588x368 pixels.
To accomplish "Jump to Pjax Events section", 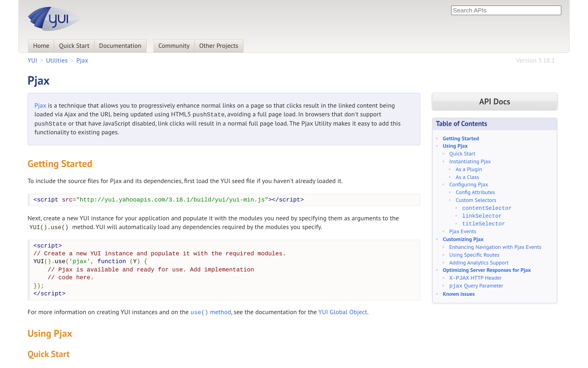I will [x=463, y=231].
